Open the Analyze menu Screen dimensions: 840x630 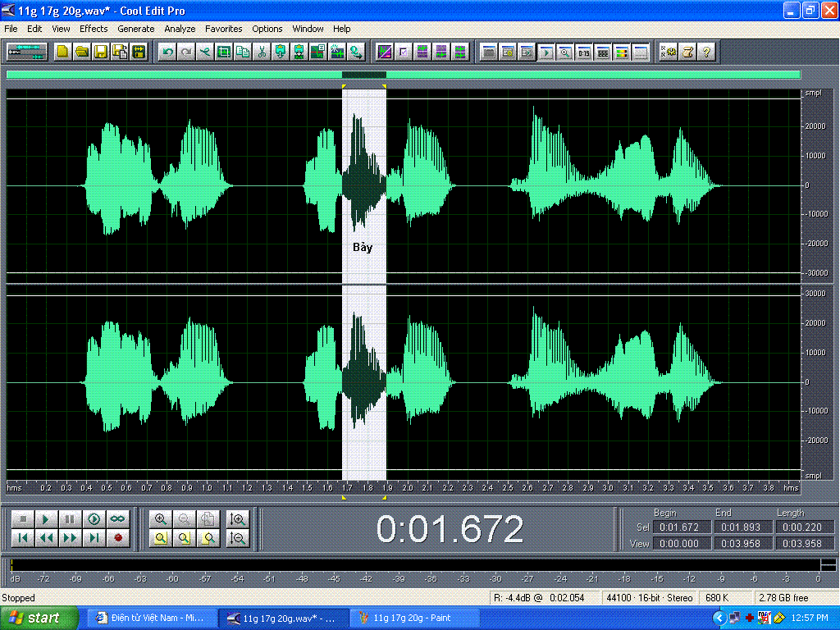[180, 29]
